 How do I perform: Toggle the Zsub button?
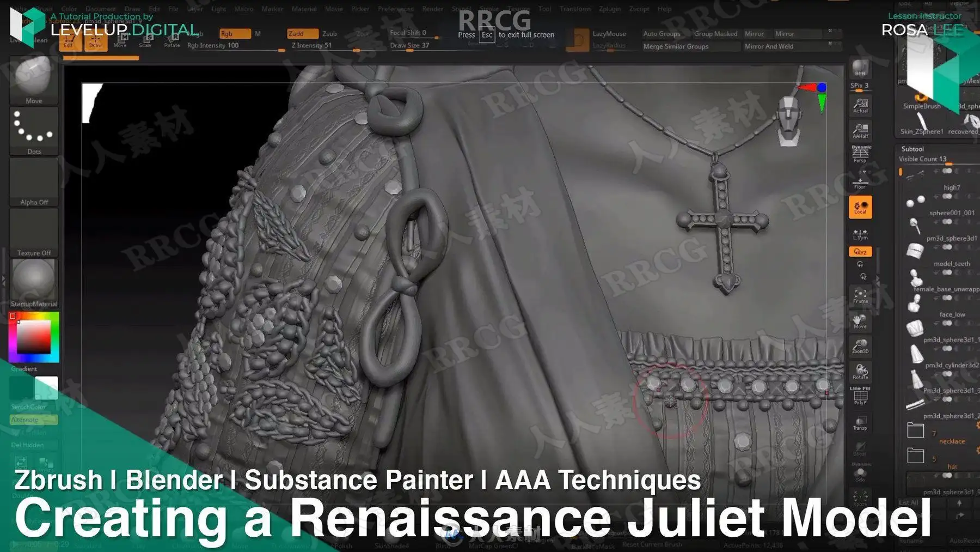330,34
